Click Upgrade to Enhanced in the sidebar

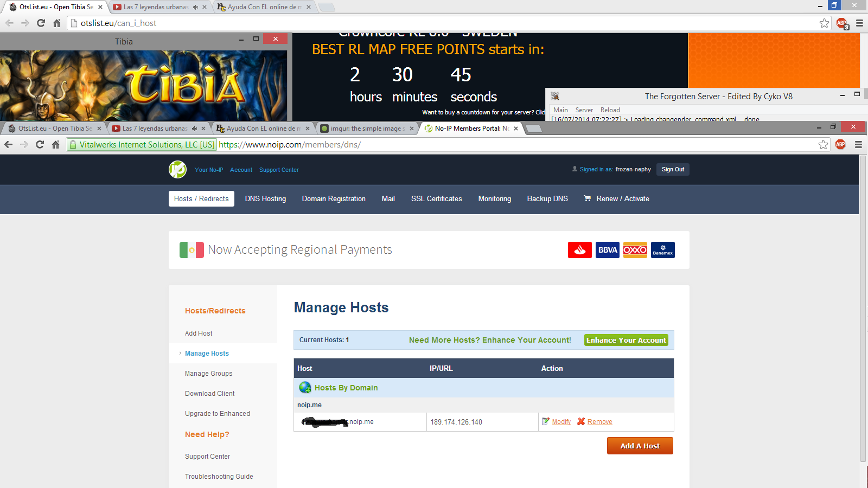(x=218, y=414)
